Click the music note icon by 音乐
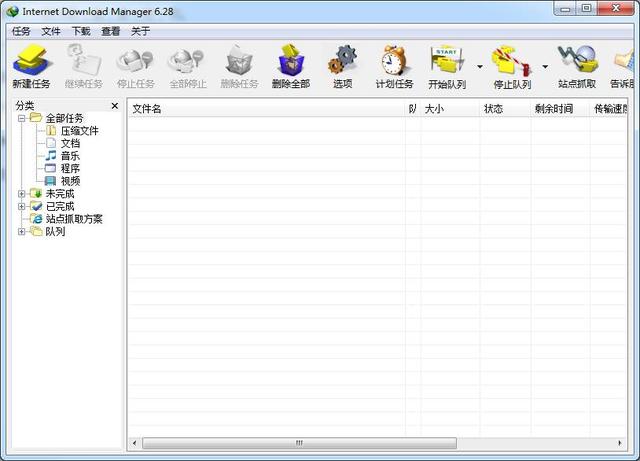The width and height of the screenshot is (640, 461). 51,156
